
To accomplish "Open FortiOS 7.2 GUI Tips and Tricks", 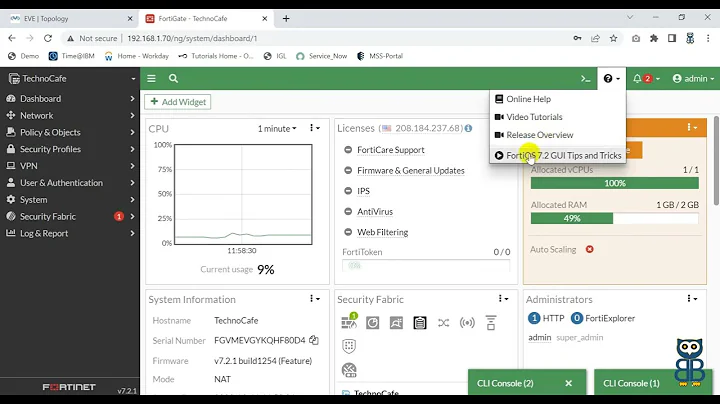I will point(557,155).
